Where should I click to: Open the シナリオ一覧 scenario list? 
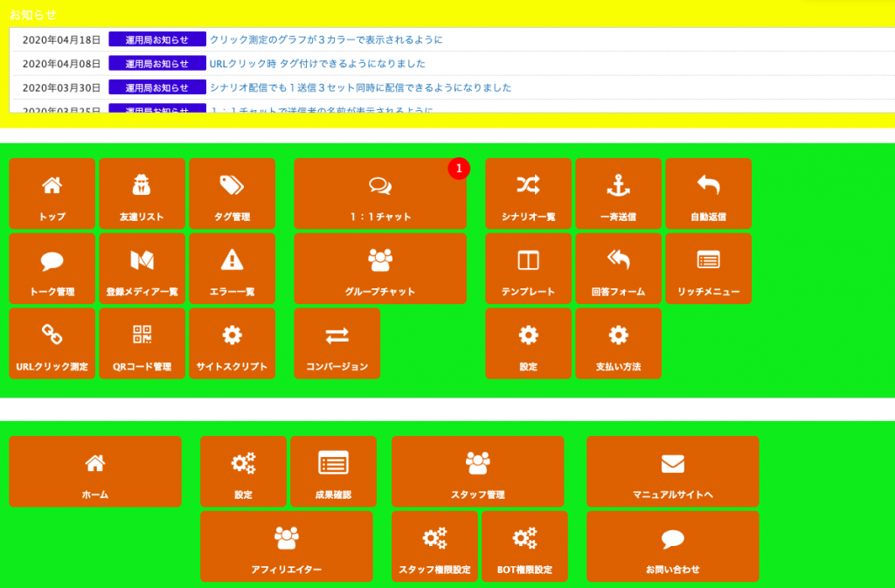point(529,194)
